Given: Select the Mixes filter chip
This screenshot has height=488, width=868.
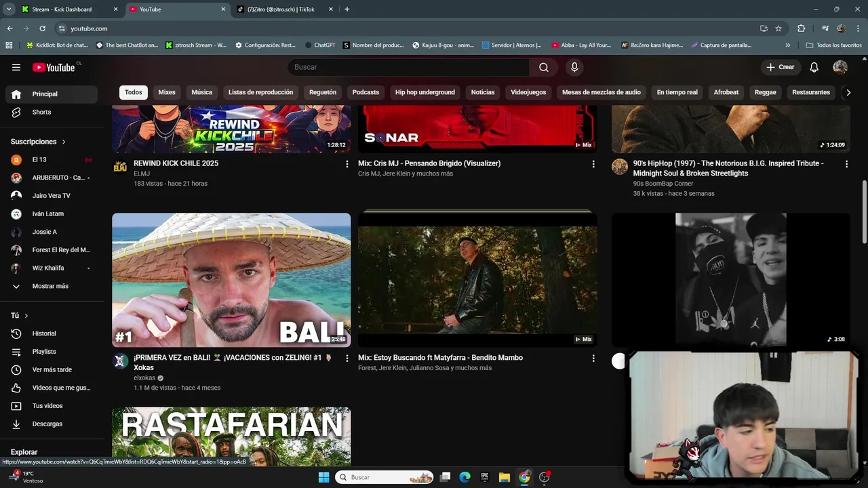Looking at the screenshot, I should pyautogui.click(x=167, y=92).
